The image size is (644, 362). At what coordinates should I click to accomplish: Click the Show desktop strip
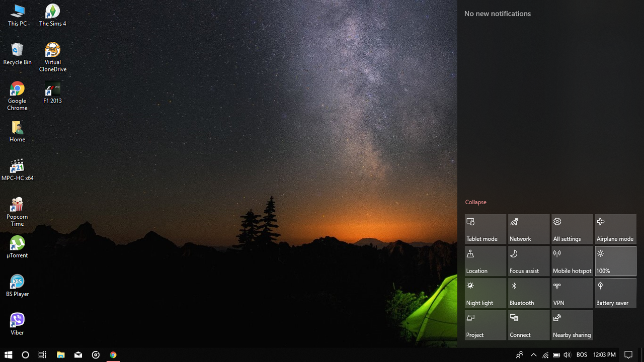click(642, 355)
